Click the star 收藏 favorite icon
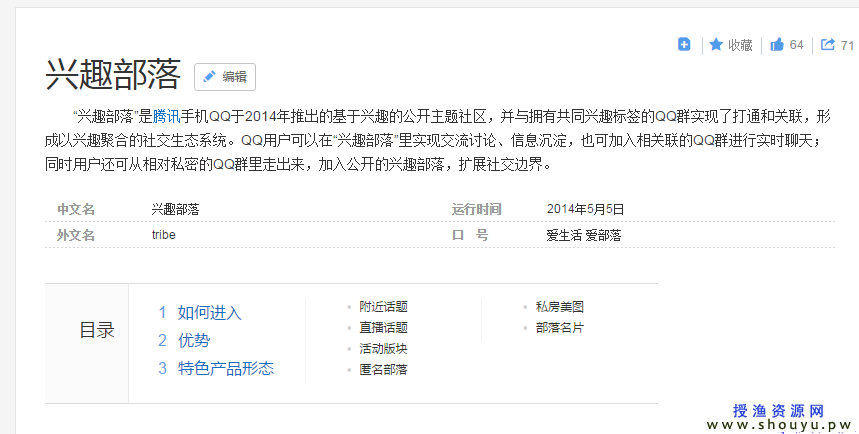The height and width of the screenshot is (434, 859). point(715,44)
